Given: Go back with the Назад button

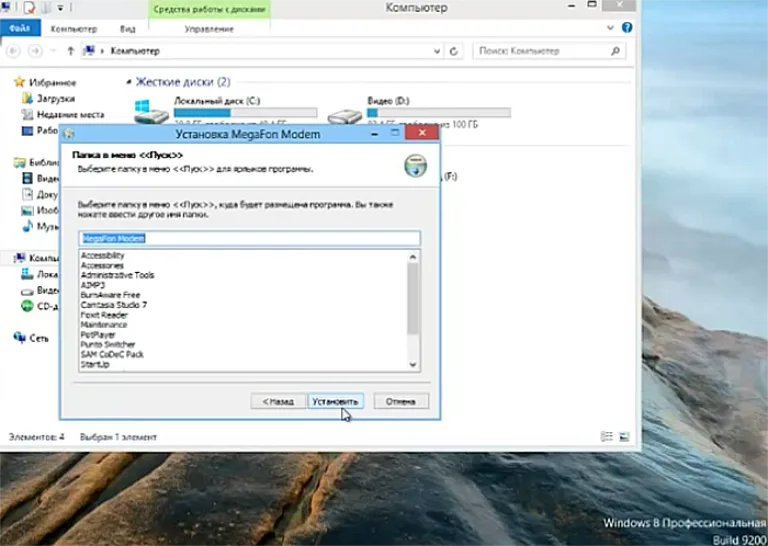Looking at the screenshot, I should pyautogui.click(x=278, y=401).
